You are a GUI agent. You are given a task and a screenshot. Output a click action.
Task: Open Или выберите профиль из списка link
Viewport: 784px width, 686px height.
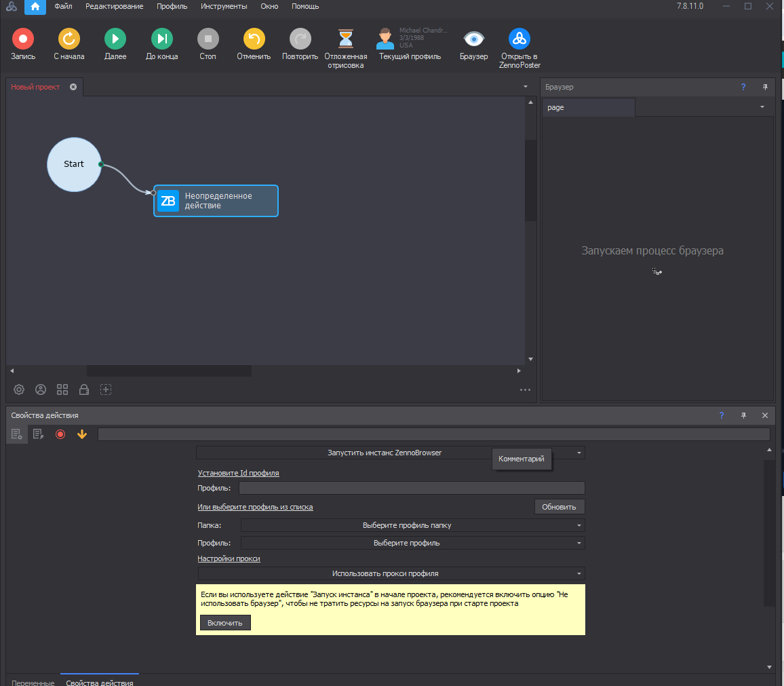(255, 507)
